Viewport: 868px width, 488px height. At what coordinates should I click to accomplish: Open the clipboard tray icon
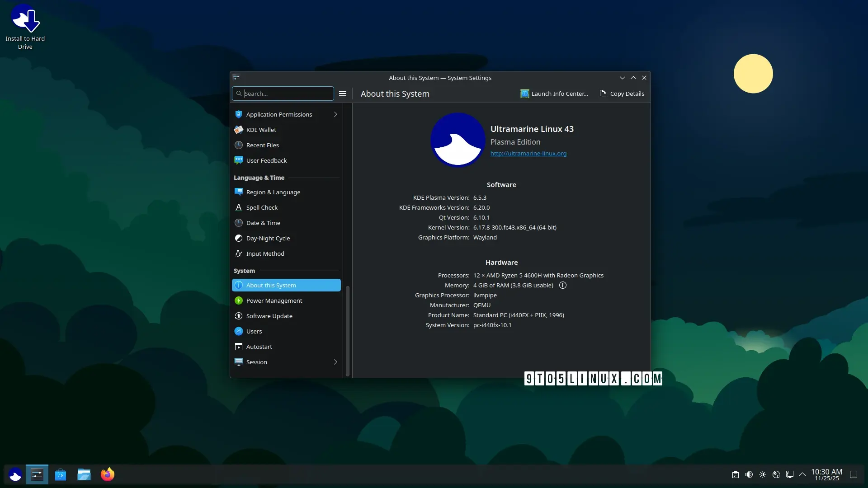736,474
